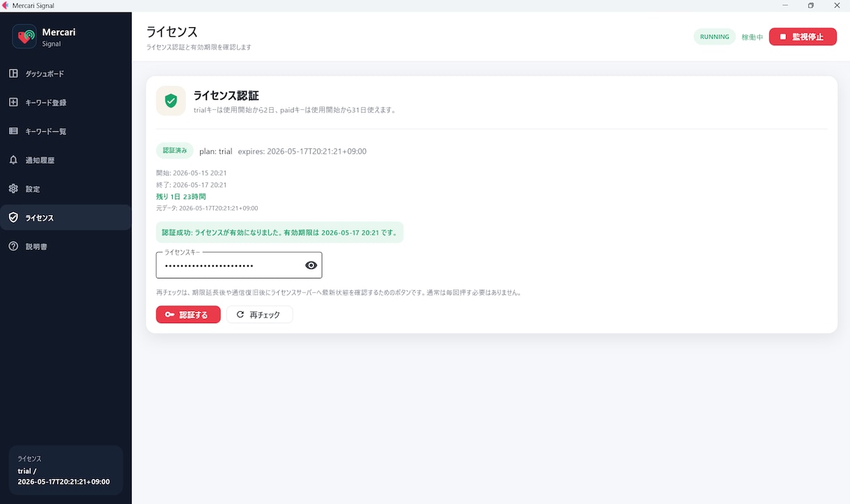Click the stop square icon on 監視停止
Screen dimensions: 850x504
[x=783, y=37]
